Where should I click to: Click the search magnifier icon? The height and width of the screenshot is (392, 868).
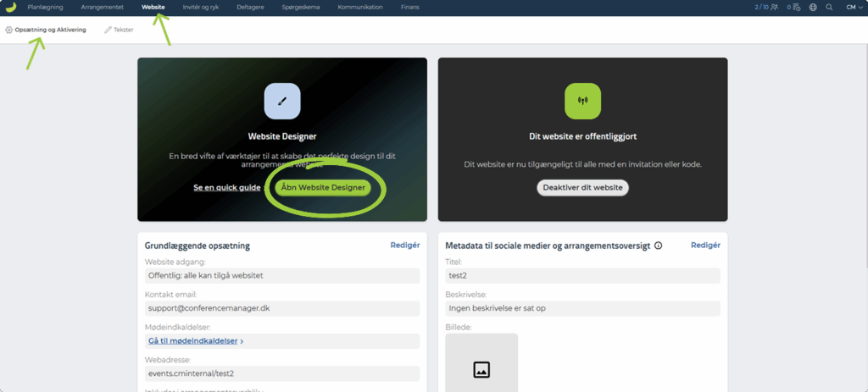829,7
